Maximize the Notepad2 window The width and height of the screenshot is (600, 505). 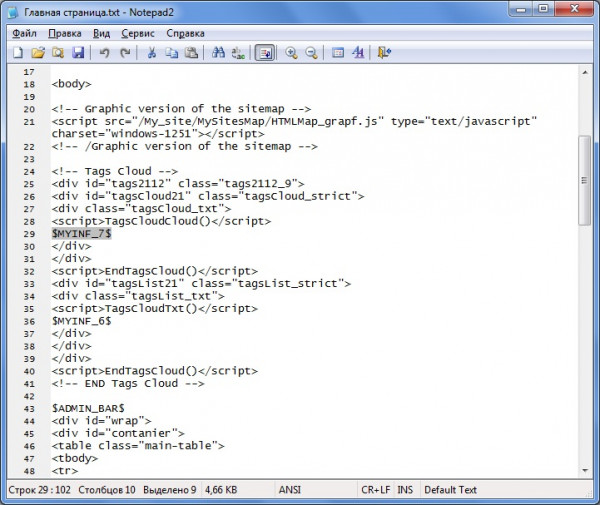[x=543, y=9]
